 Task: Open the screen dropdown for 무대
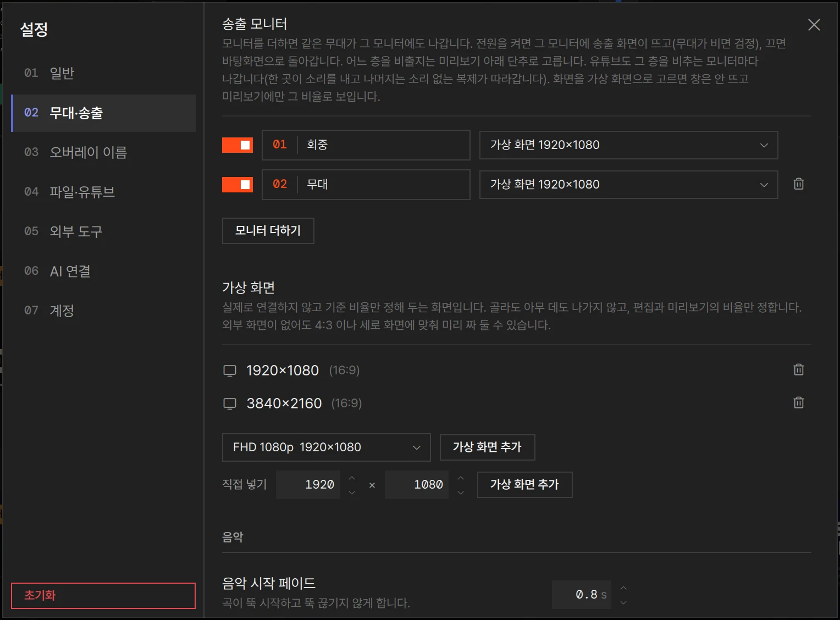coord(629,185)
